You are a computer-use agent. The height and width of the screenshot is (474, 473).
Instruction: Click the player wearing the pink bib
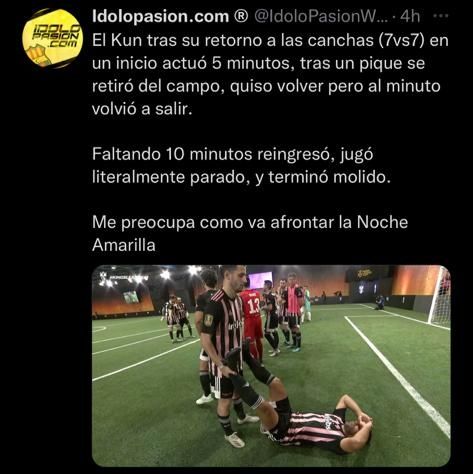click(293, 310)
